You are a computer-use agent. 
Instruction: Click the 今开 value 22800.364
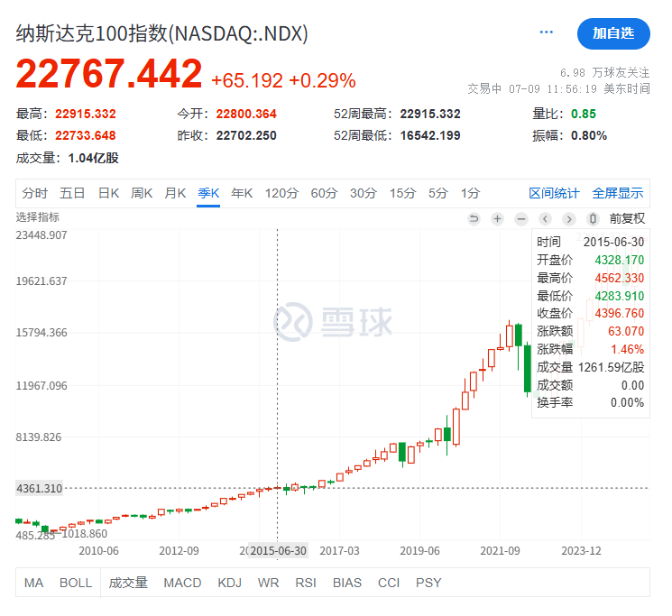(246, 114)
